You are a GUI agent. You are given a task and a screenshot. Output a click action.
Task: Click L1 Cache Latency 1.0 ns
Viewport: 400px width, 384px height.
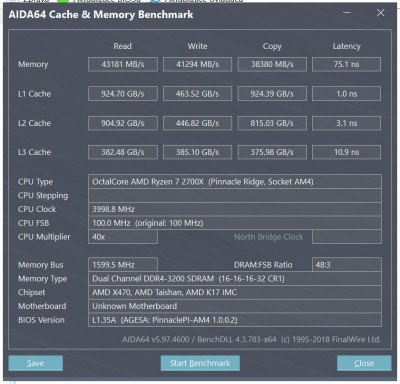(x=346, y=94)
